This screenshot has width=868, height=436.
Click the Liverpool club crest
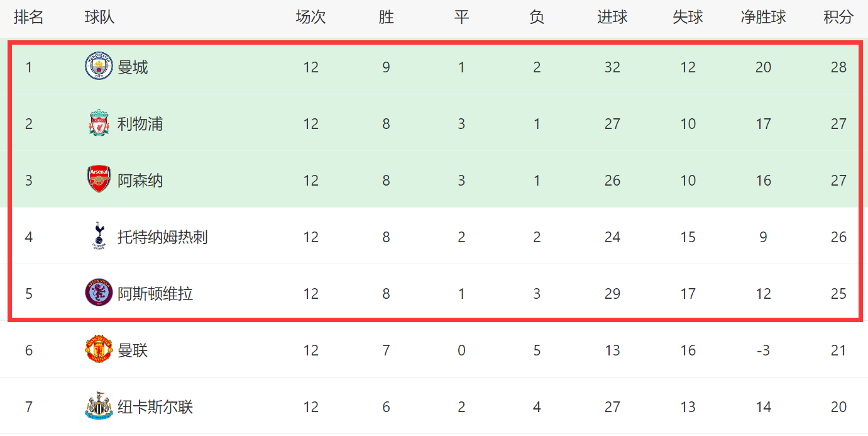point(99,123)
